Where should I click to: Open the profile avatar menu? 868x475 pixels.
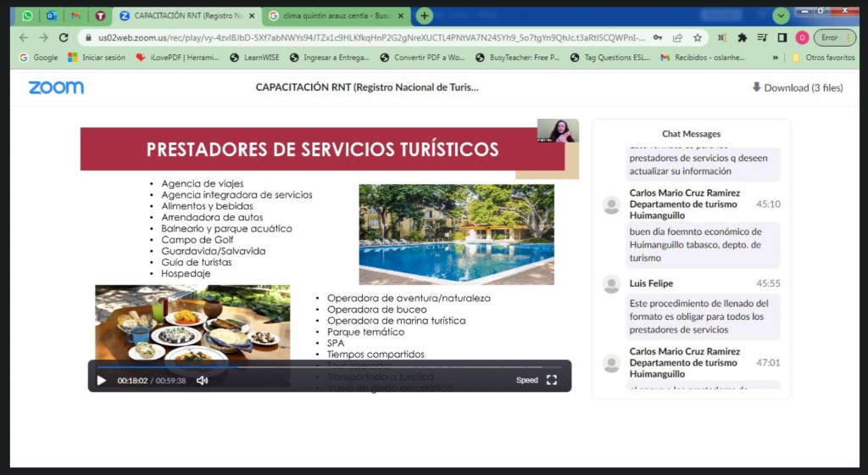(x=802, y=37)
